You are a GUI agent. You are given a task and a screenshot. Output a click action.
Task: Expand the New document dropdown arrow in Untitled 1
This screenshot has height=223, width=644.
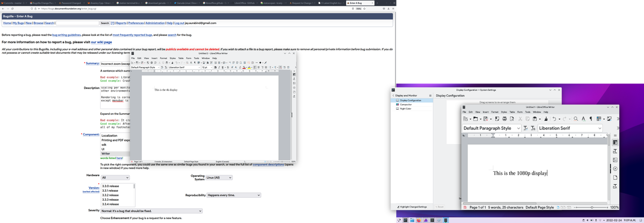(470, 119)
